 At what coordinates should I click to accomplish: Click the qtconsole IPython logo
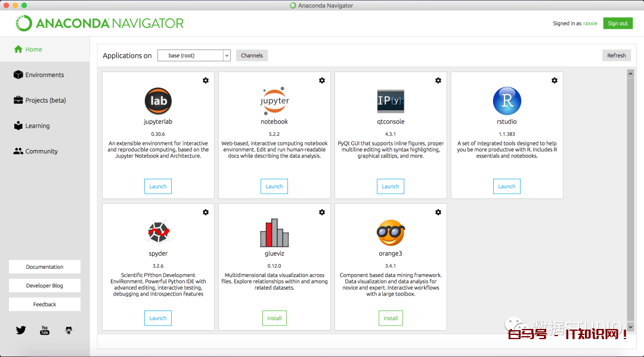point(391,101)
